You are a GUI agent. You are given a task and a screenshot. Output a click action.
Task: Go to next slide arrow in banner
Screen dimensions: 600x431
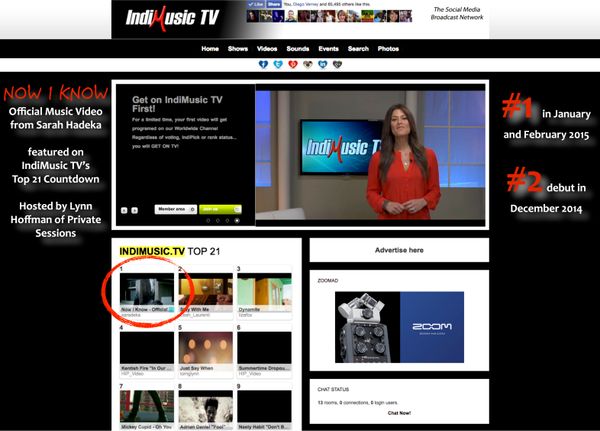coord(134,211)
